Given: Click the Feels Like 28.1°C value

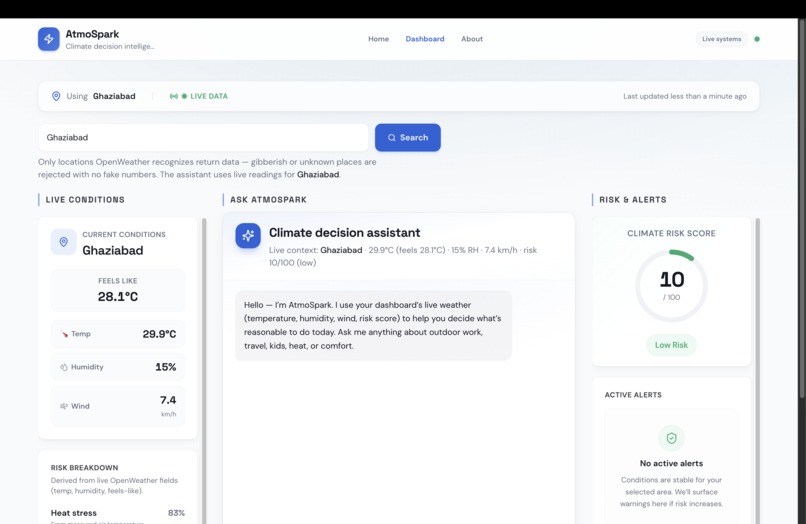Looking at the screenshot, I should pos(118,297).
